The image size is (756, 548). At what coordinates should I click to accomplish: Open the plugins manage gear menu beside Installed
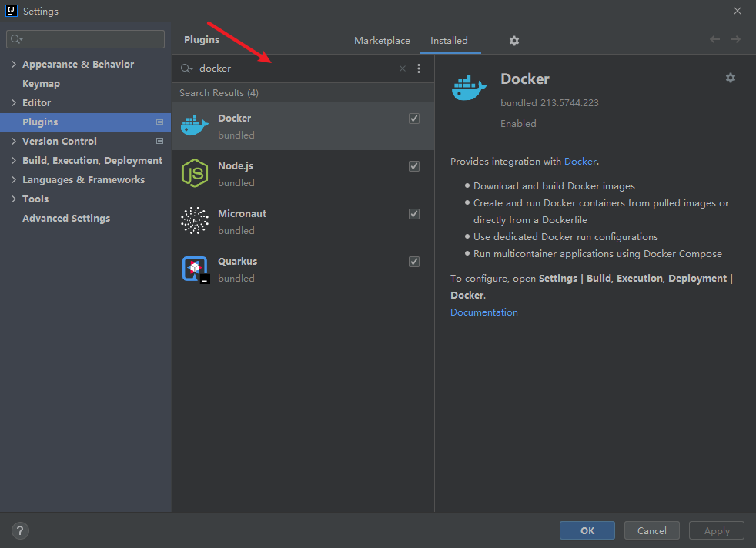514,41
